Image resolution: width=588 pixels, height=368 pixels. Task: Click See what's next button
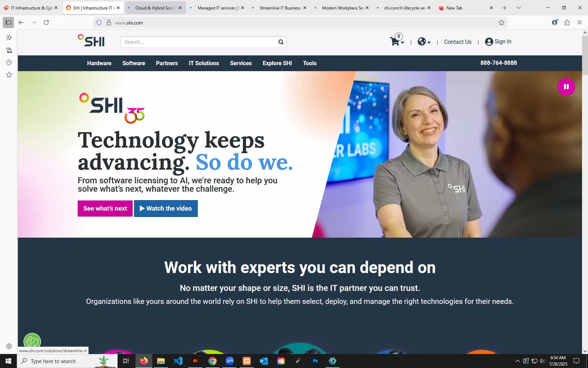click(105, 209)
